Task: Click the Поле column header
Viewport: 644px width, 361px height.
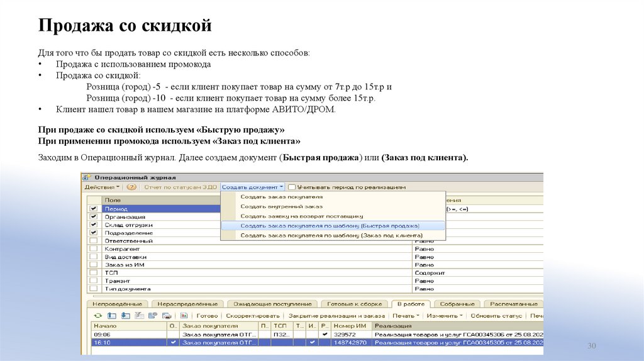Action: [x=161, y=201]
